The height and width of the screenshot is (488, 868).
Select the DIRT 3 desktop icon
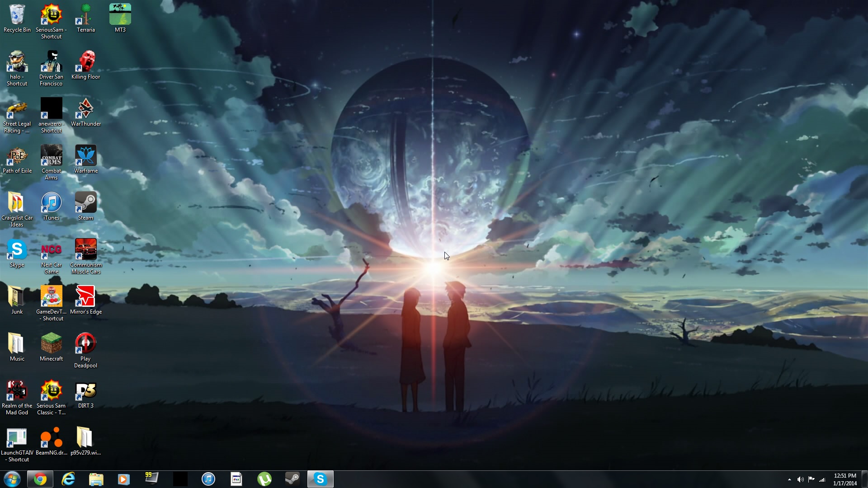(86, 394)
